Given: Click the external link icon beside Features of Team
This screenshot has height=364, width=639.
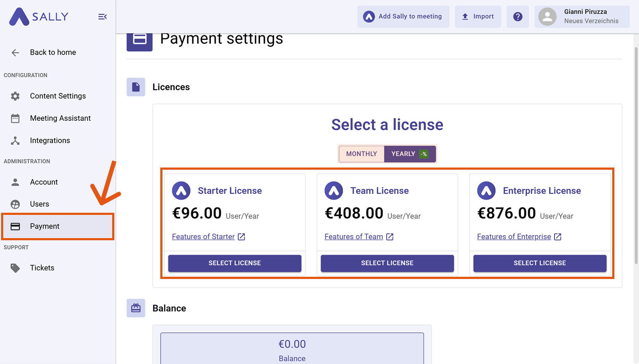Looking at the screenshot, I should [x=390, y=237].
